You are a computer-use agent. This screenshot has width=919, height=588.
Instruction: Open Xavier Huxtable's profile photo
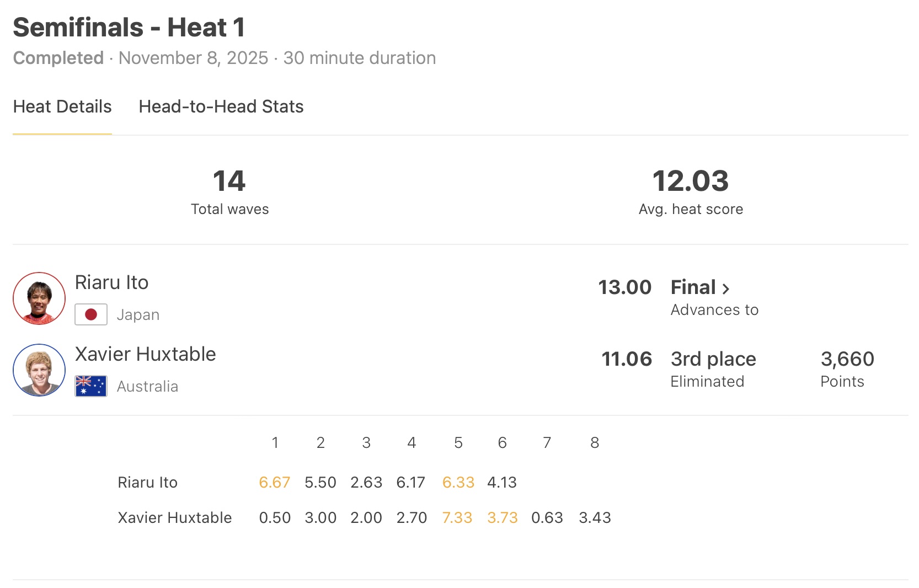(39, 370)
